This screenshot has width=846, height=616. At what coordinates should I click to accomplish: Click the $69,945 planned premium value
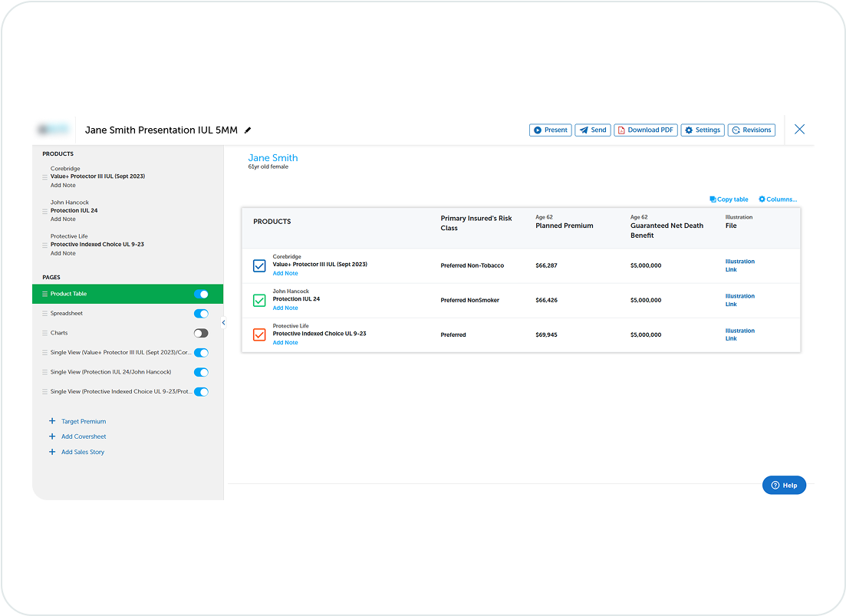[547, 334]
